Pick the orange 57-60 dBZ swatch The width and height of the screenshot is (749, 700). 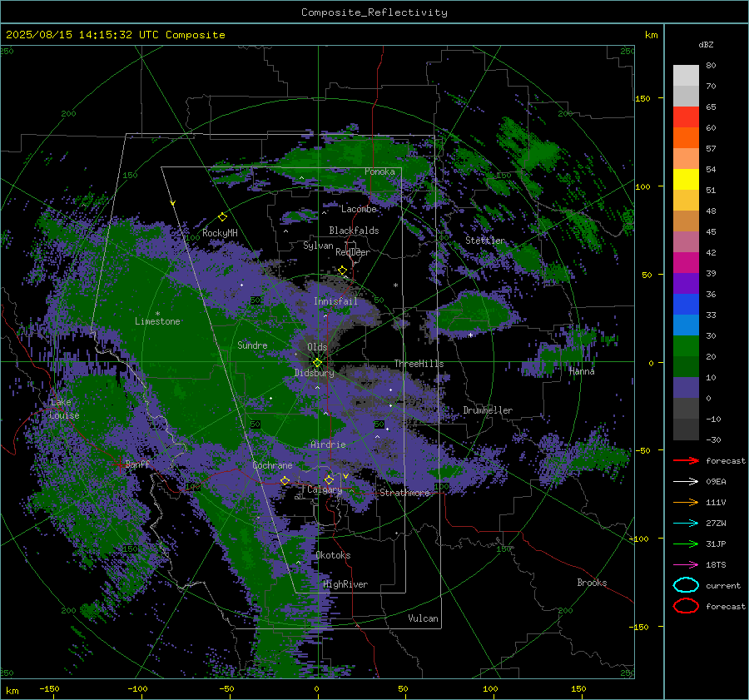[x=686, y=137]
